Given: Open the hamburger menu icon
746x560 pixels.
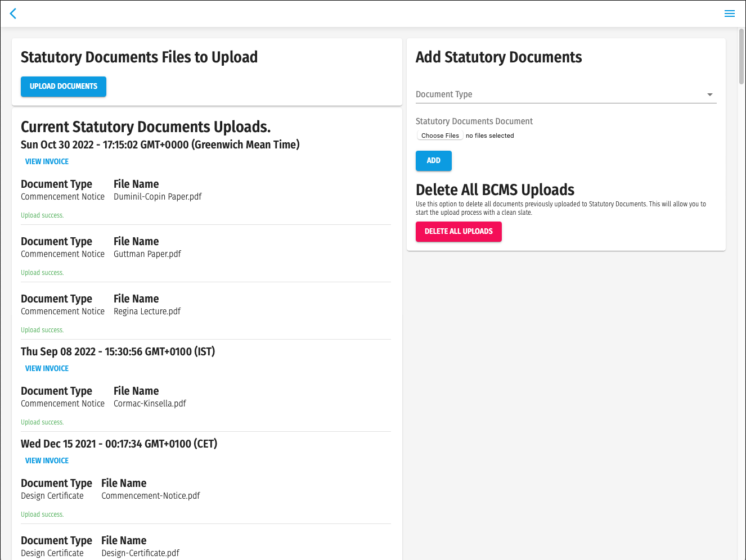Looking at the screenshot, I should point(730,13).
